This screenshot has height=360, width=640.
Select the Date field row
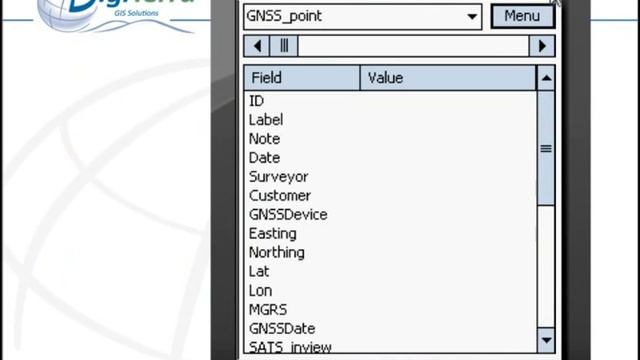coord(391,158)
